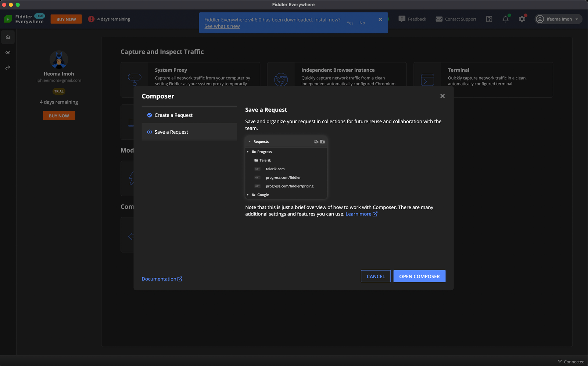This screenshot has width=588, height=366.
Task: Open the Rules sidebar arrows icon
Action: [8, 68]
